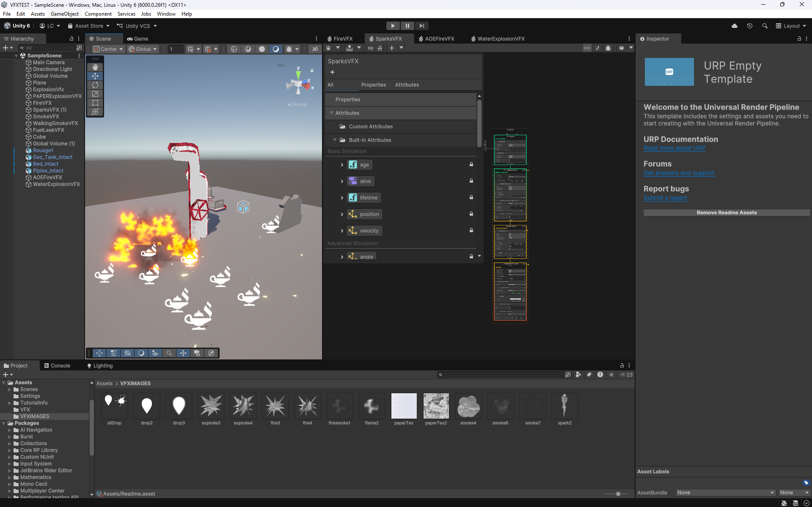Viewport: 812px width, 507px height.
Task: Select the combined Transform tool
Action: pos(95,112)
